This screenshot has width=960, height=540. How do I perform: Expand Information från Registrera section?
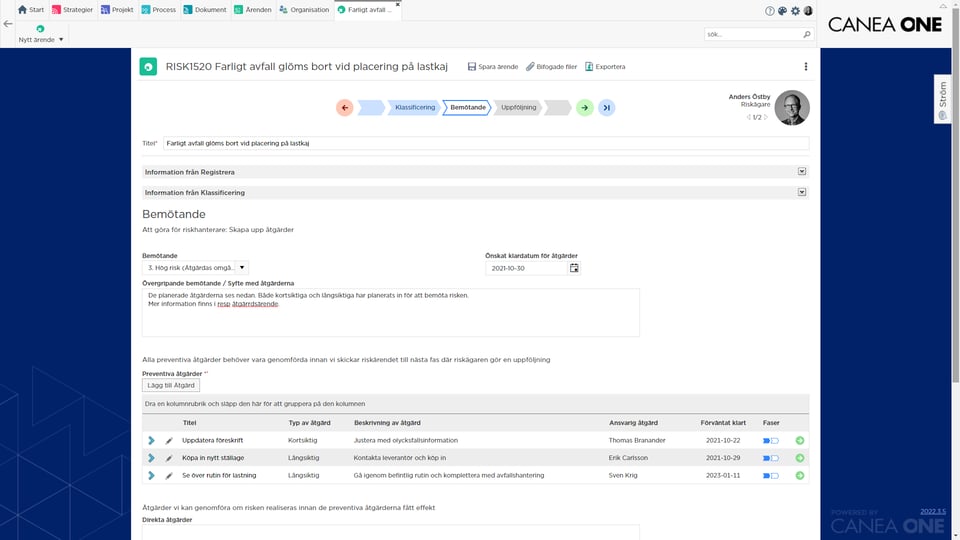click(802, 171)
